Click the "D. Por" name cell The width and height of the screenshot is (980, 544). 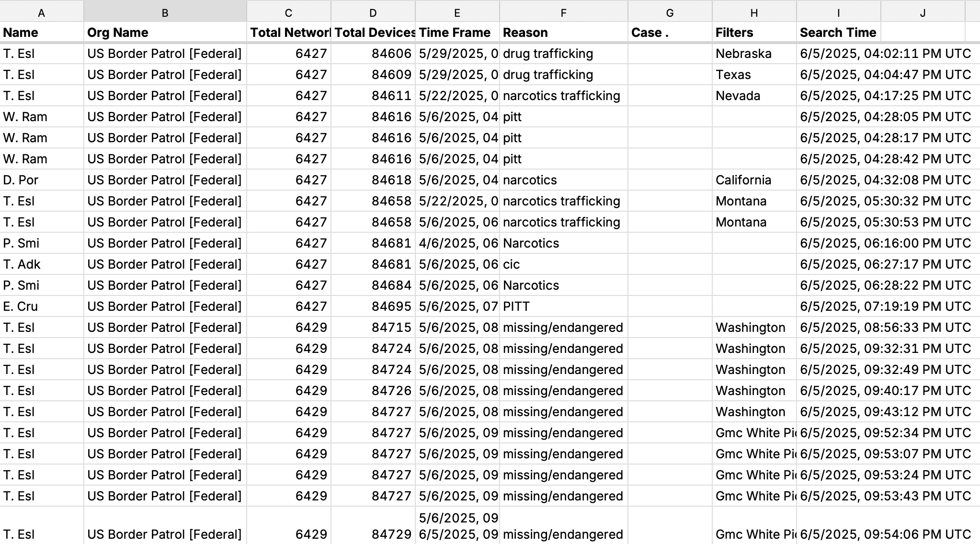42,180
